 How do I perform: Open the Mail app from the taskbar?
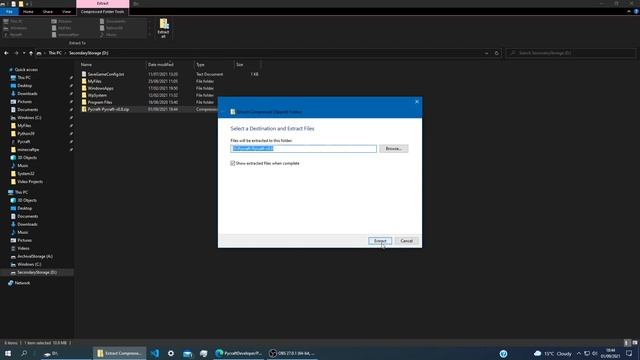pyautogui.click(x=187, y=353)
